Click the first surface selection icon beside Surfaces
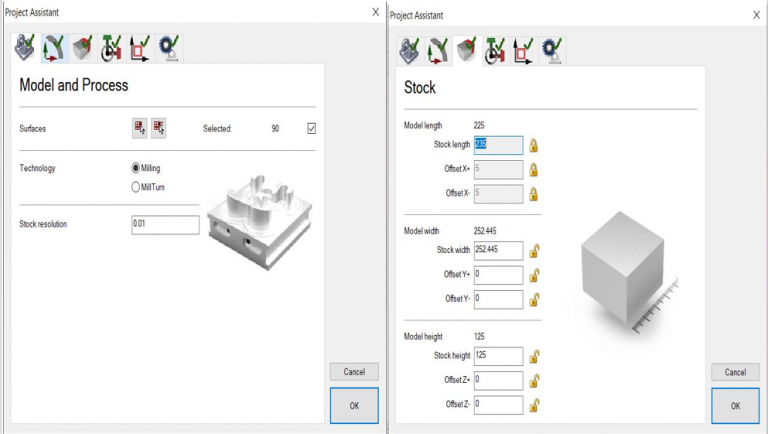Viewport: 768px width, 434px height. 139,128
